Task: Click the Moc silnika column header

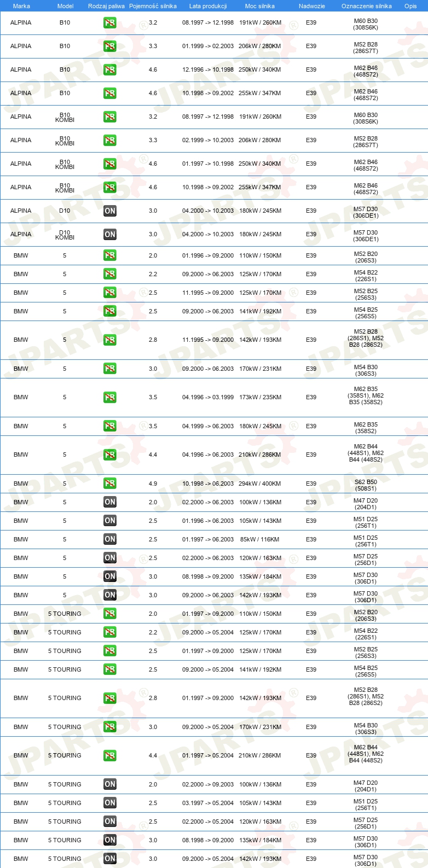Action: (260, 6)
